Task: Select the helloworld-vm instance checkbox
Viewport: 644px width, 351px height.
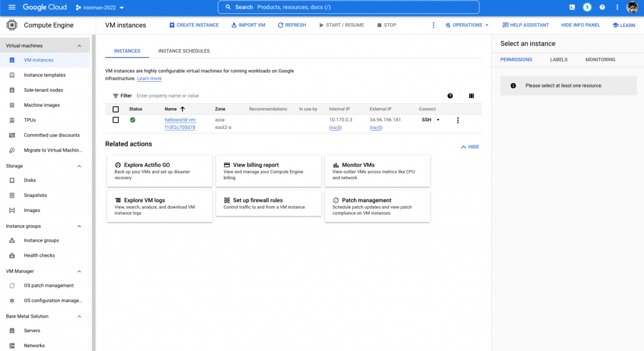Action: [x=116, y=120]
